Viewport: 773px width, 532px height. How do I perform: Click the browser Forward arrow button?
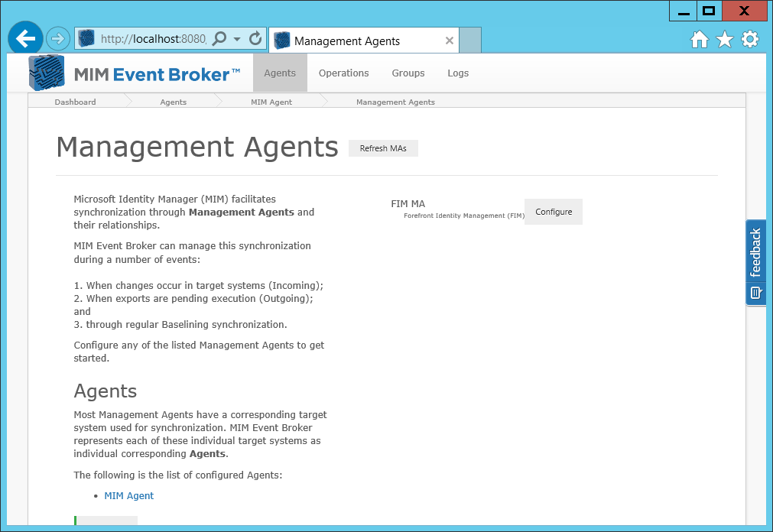click(x=57, y=38)
